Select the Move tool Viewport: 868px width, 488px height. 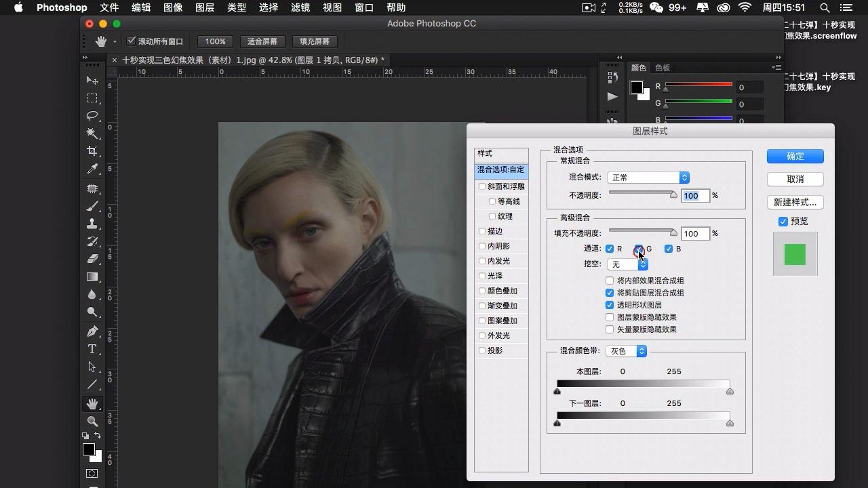point(92,81)
